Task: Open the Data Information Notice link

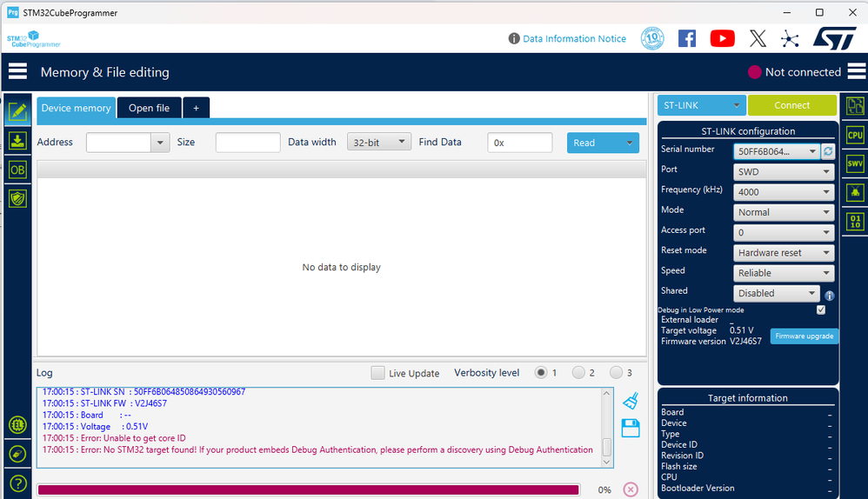Action: click(x=574, y=39)
